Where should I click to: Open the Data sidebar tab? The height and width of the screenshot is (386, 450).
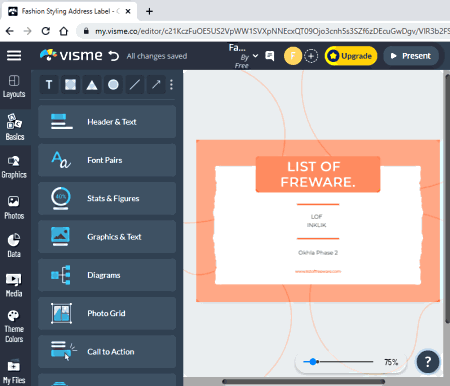coord(14,246)
